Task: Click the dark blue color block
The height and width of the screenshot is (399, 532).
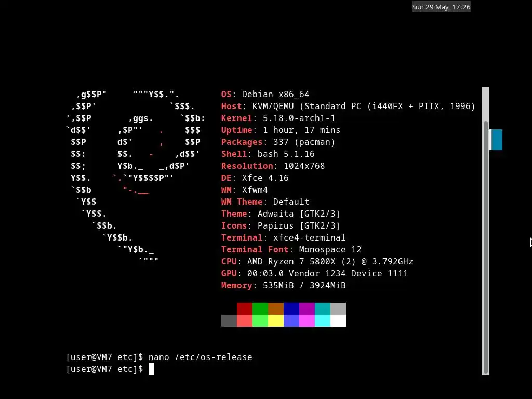Action: point(291,309)
